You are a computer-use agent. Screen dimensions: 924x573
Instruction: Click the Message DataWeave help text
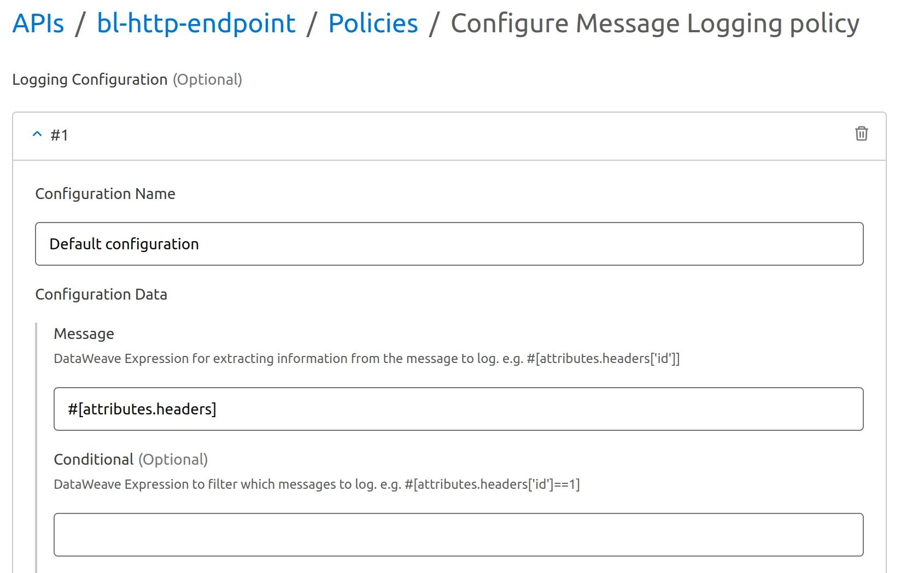[x=366, y=359]
